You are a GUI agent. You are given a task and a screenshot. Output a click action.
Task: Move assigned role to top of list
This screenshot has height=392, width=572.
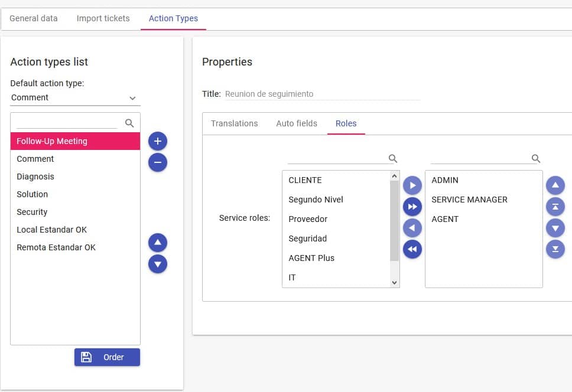point(555,207)
